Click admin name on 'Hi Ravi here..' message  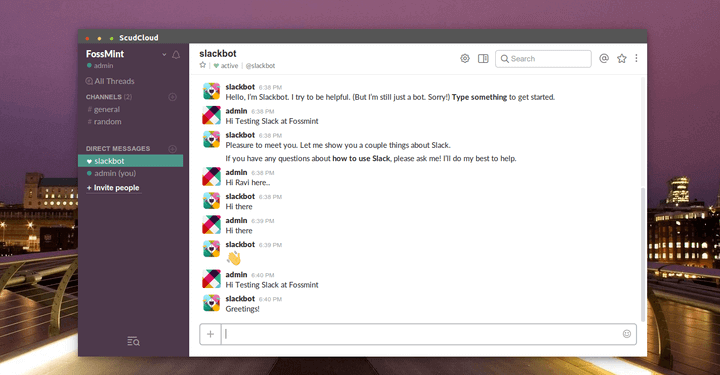click(x=236, y=172)
